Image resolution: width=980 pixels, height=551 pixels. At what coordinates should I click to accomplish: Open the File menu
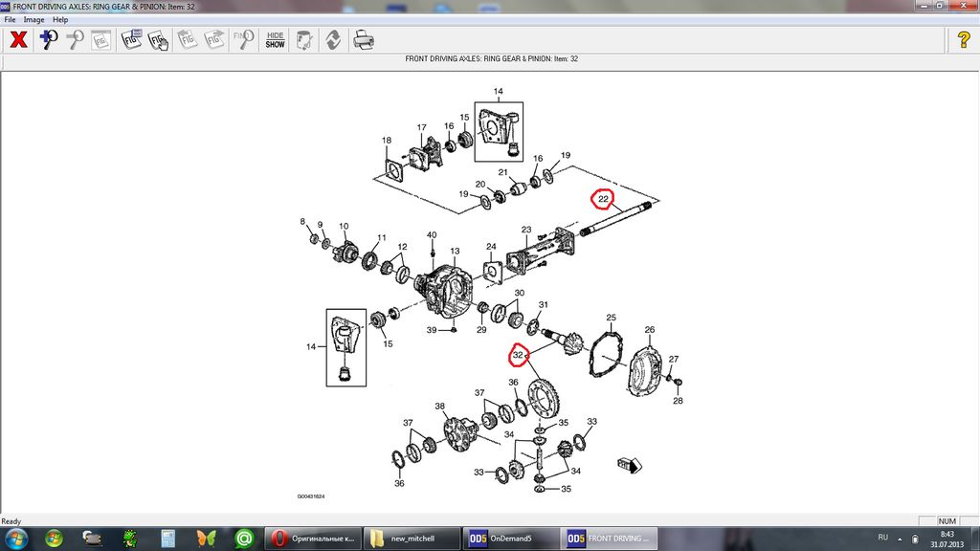click(x=11, y=19)
